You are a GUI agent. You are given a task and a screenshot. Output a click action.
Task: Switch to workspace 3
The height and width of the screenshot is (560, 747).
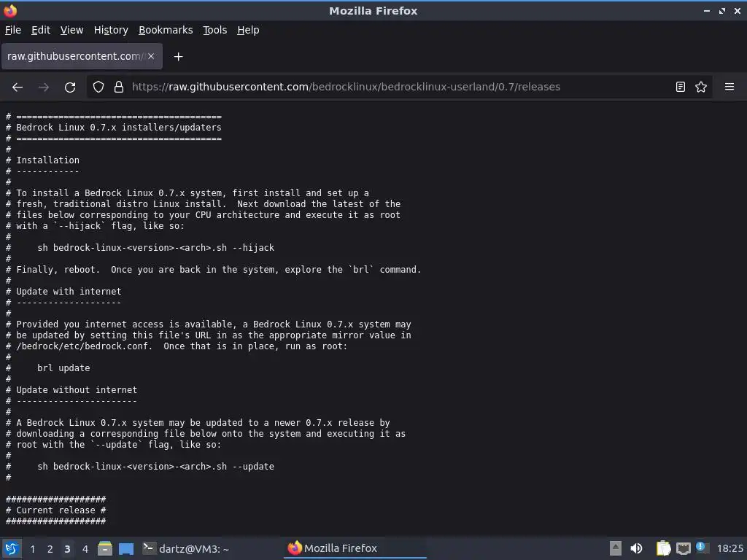[67, 549]
